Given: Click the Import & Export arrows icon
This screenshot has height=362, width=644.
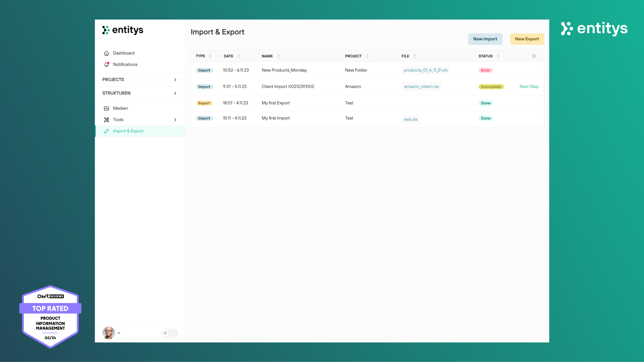Looking at the screenshot, I should tap(106, 131).
